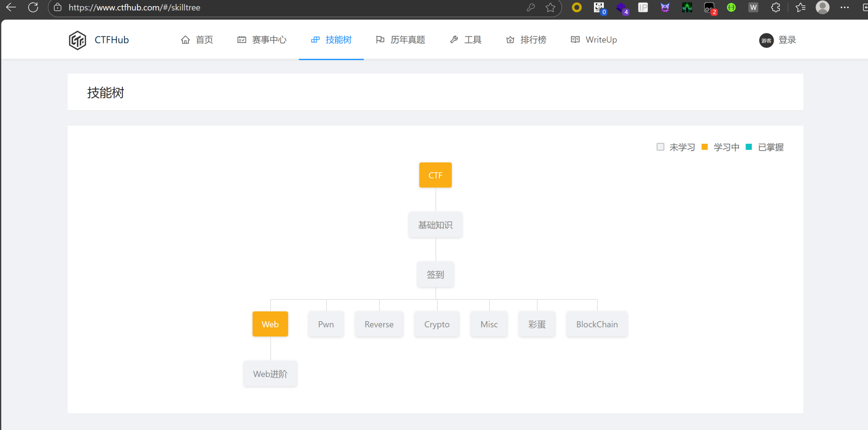Click the 未学习 legend checkbox square
The height and width of the screenshot is (430, 868).
(x=660, y=147)
